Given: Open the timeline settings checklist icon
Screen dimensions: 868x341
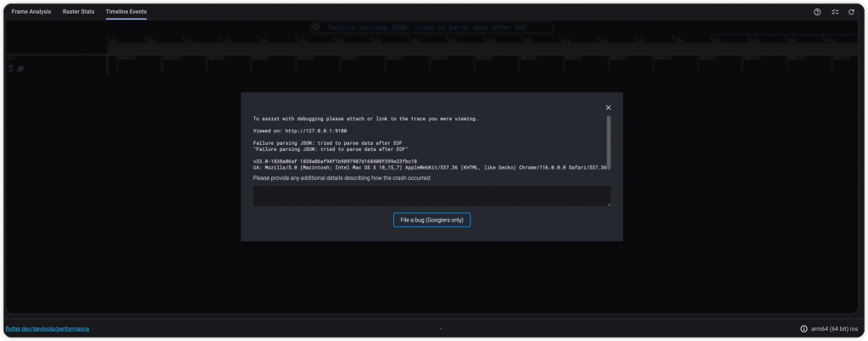Looking at the screenshot, I should click(x=835, y=12).
